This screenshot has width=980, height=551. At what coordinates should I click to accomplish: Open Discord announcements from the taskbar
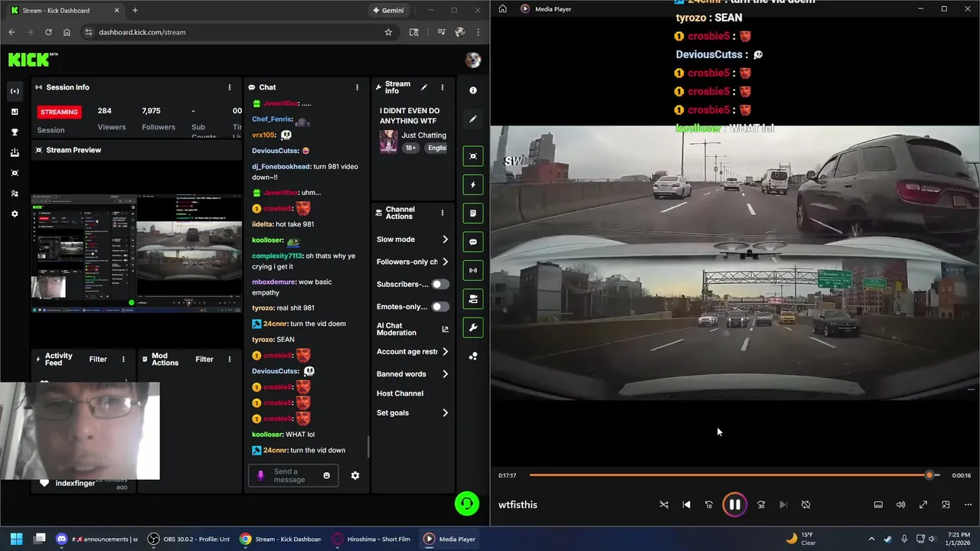pyautogui.click(x=96, y=539)
